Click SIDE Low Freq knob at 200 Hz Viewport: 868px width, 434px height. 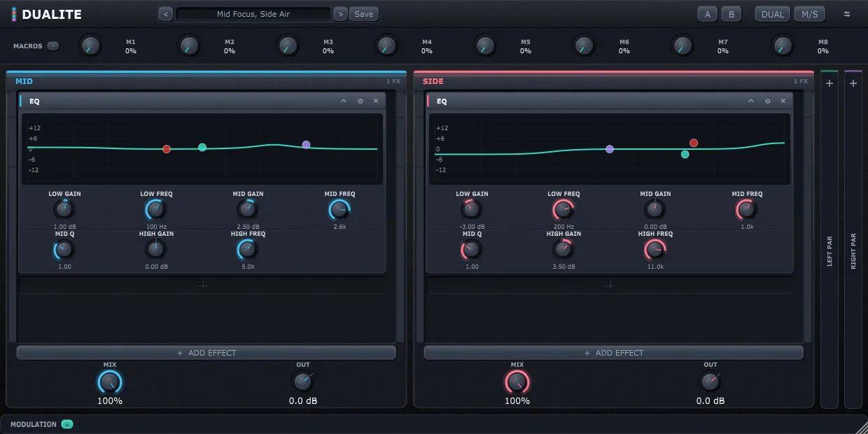point(563,209)
